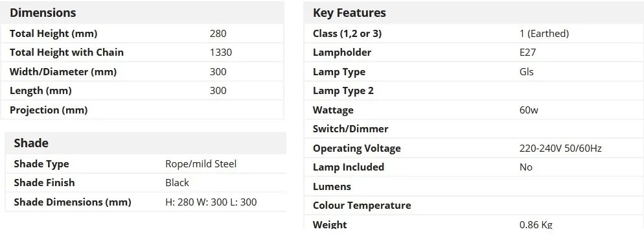Select the Black shade finish value
The width and height of the screenshot is (644, 238).
pos(177,183)
